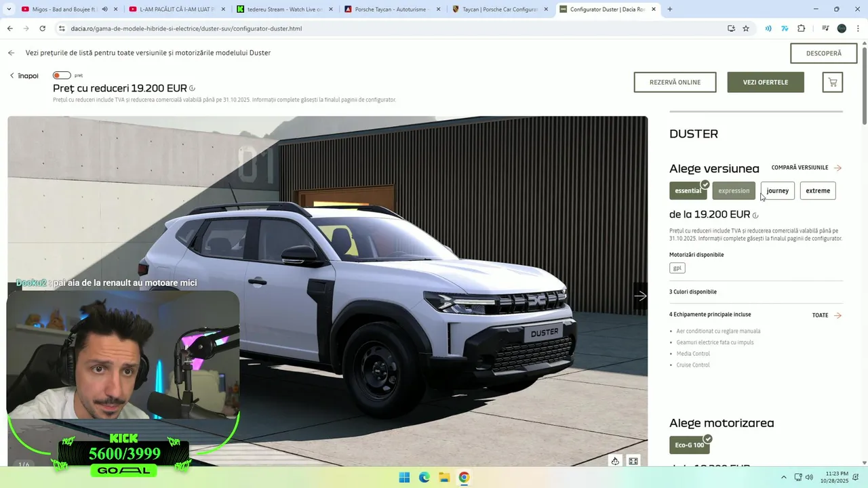Open Chrome profile avatar

[x=842, y=28]
